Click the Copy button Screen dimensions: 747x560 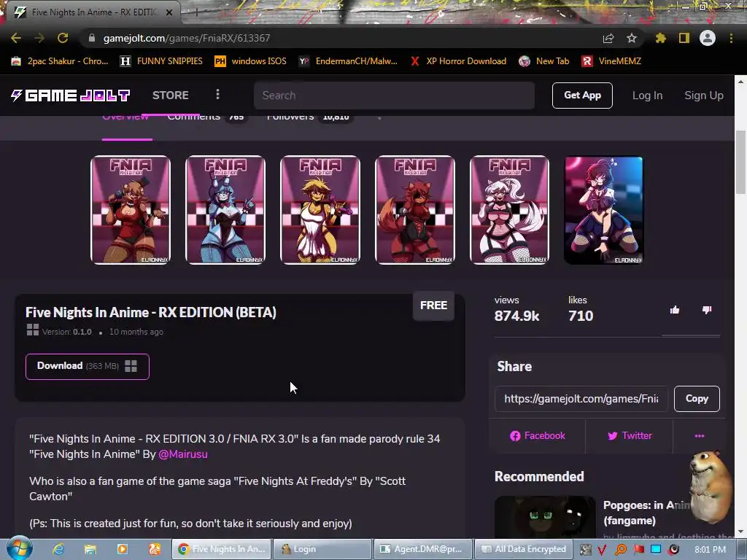pyautogui.click(x=697, y=399)
